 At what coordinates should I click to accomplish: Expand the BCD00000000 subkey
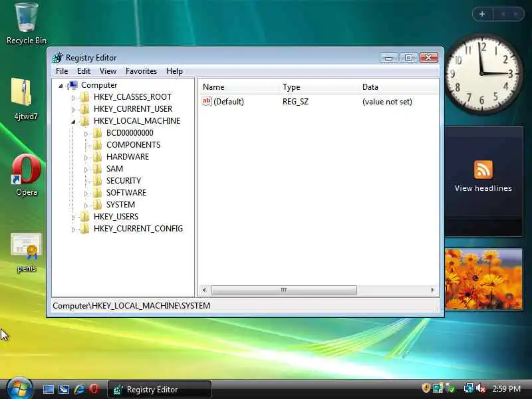(x=86, y=134)
